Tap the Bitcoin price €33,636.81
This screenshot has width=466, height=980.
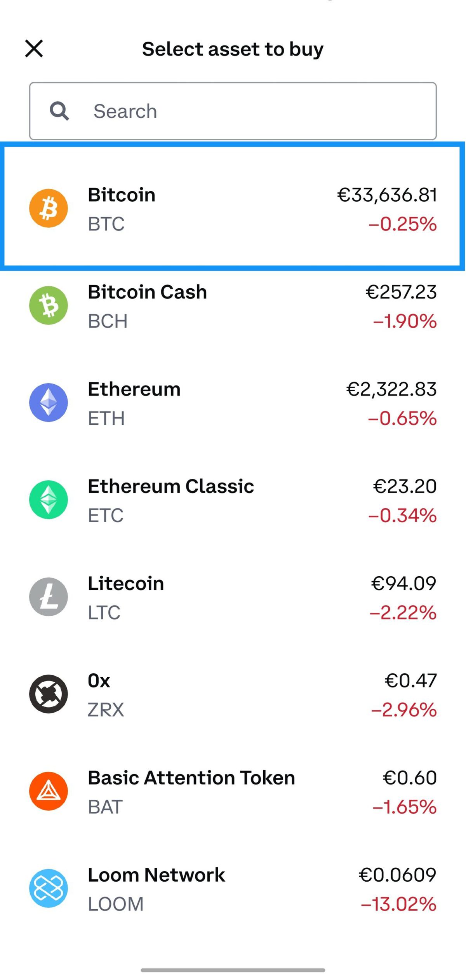tap(387, 195)
